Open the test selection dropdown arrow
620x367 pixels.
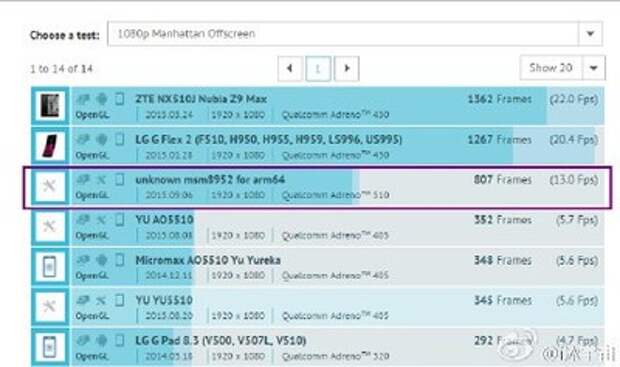(590, 34)
